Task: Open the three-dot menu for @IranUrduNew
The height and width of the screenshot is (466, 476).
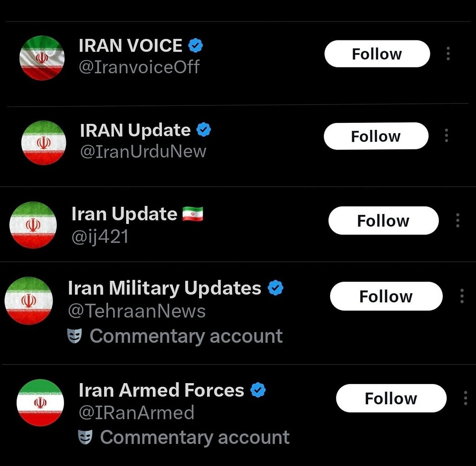Action: point(447,136)
